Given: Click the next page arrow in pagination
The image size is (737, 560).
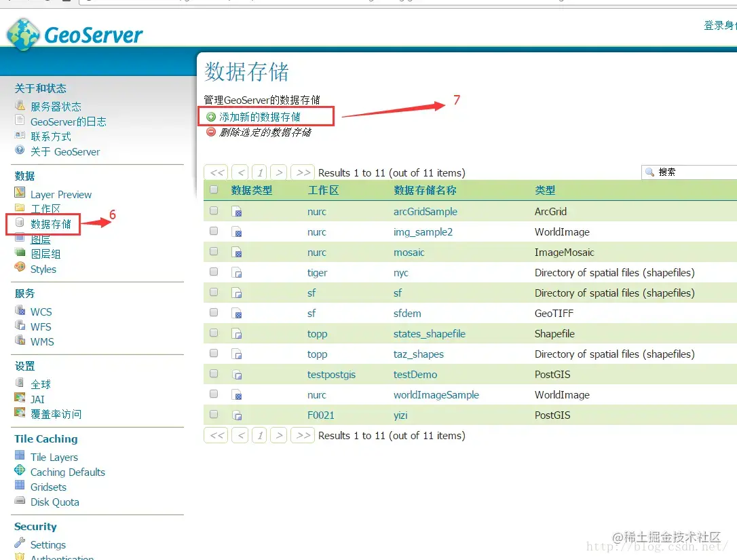Looking at the screenshot, I should point(279,172).
